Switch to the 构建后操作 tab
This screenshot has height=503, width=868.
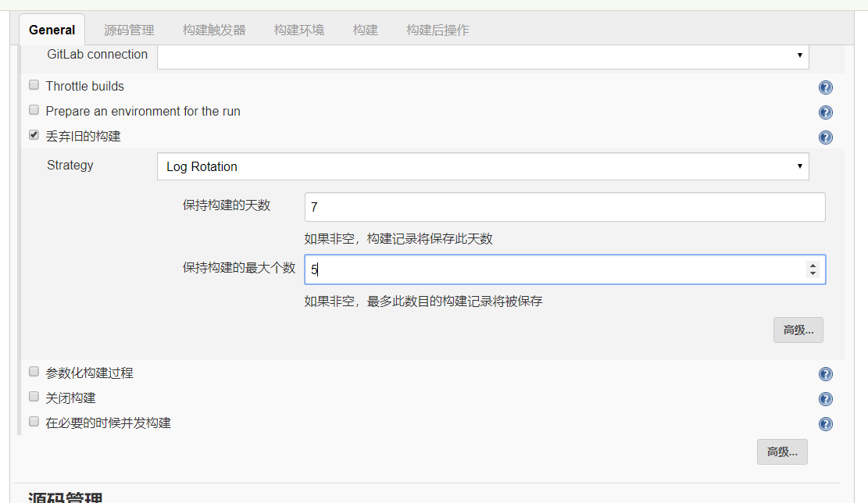click(438, 30)
